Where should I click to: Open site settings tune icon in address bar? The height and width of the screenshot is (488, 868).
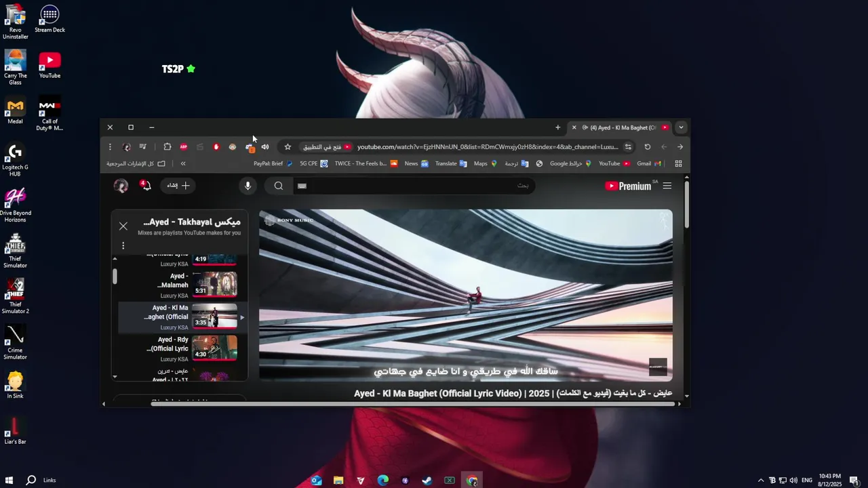628,146
